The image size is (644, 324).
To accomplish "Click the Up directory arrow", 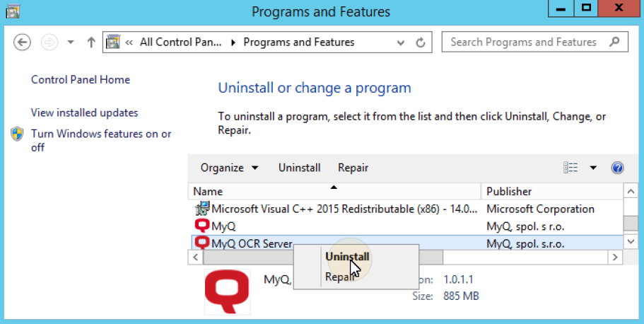I will pyautogui.click(x=91, y=42).
